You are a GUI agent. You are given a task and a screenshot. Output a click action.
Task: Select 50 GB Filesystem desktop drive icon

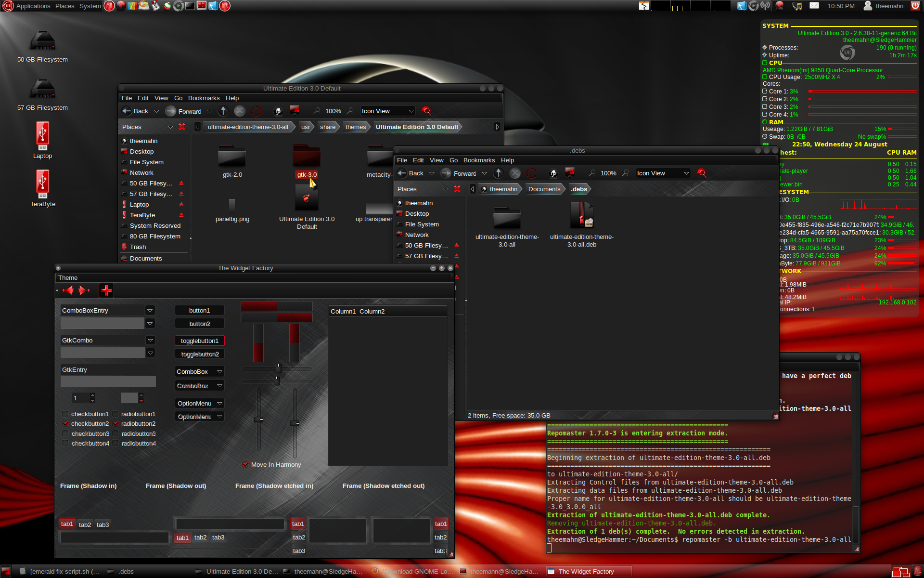coord(42,41)
